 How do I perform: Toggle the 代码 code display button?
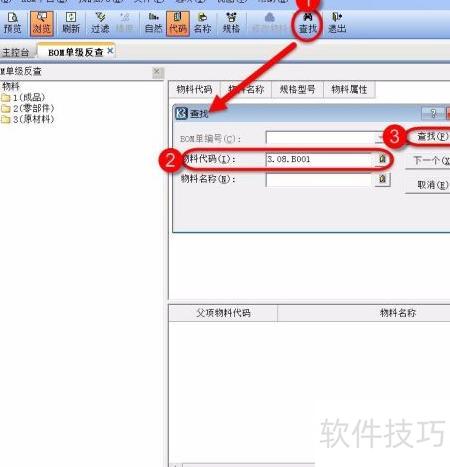tap(178, 23)
